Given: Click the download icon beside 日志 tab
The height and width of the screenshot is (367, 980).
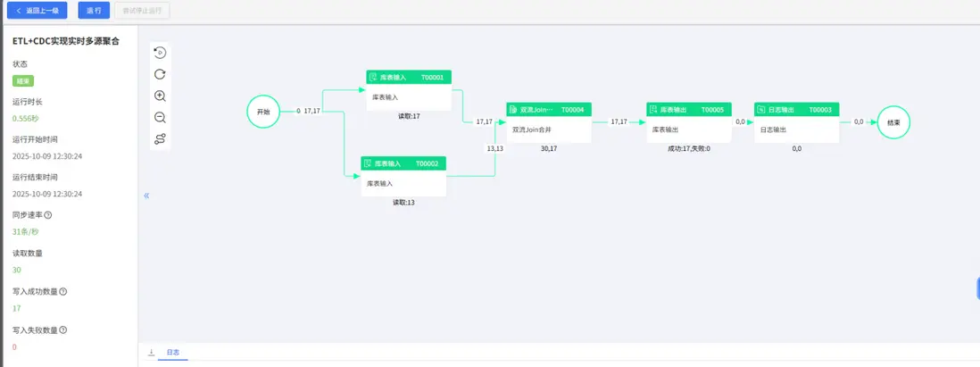Looking at the screenshot, I should [151, 353].
